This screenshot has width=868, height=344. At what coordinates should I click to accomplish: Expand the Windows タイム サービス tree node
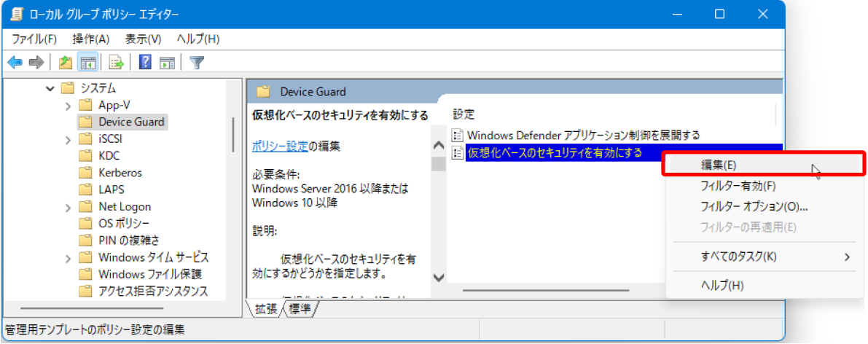[x=68, y=258]
